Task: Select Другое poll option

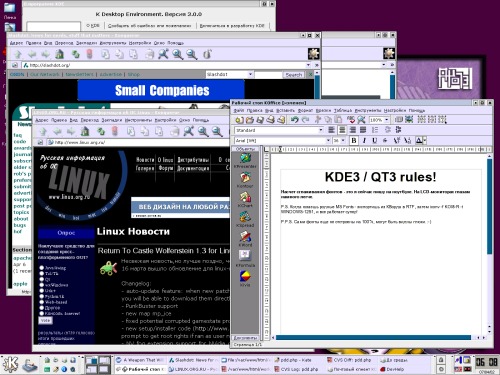Action: 42,308
